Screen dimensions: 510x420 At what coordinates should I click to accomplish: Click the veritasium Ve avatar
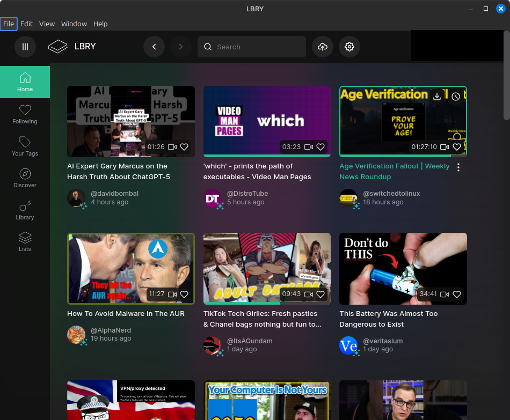(348, 345)
